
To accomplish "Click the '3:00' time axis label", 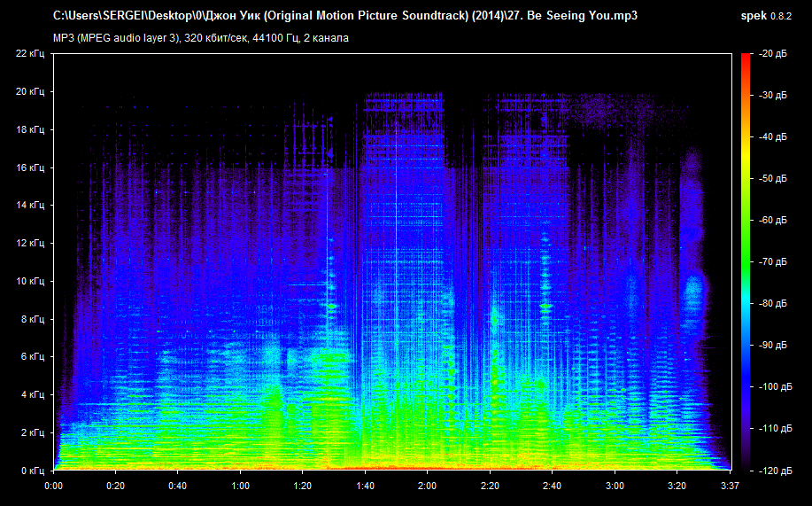I will pyautogui.click(x=615, y=487).
